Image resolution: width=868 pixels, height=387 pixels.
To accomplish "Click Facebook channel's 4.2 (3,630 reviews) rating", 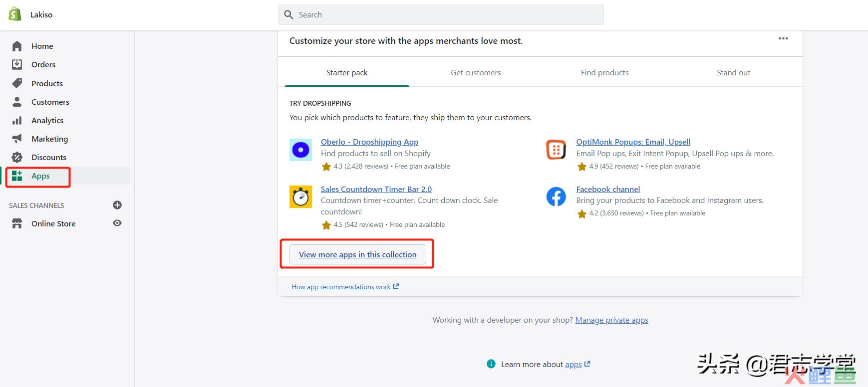I will (x=616, y=213).
